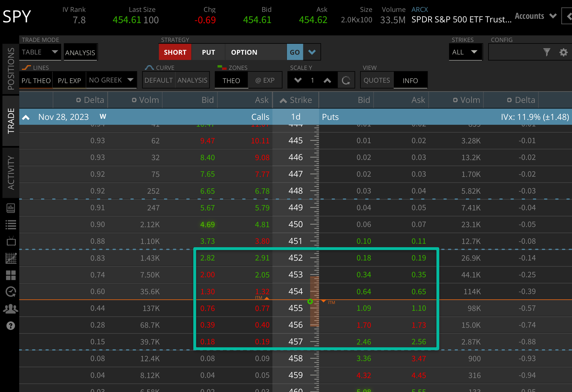Select the PUT strategy tab
Viewport: 572px width, 392px height.
(208, 52)
